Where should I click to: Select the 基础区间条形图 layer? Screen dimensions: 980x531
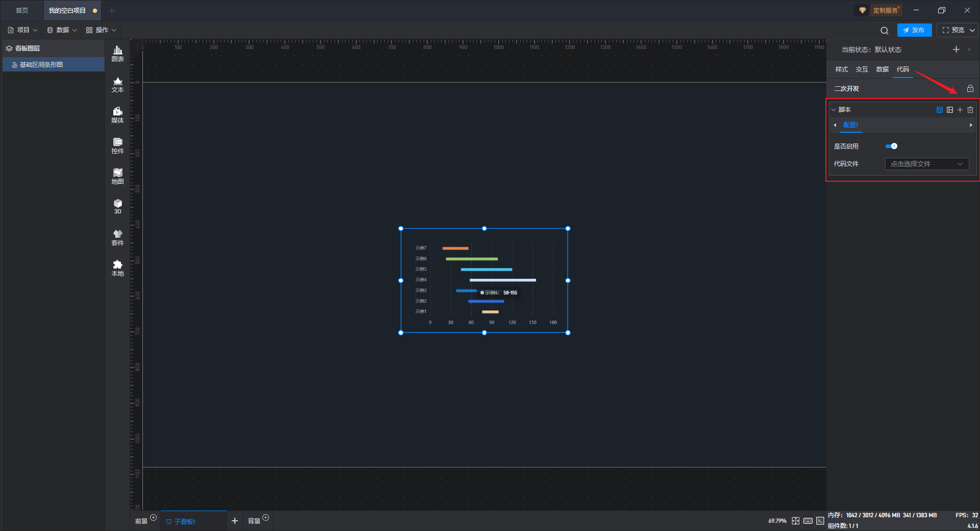[x=41, y=65]
